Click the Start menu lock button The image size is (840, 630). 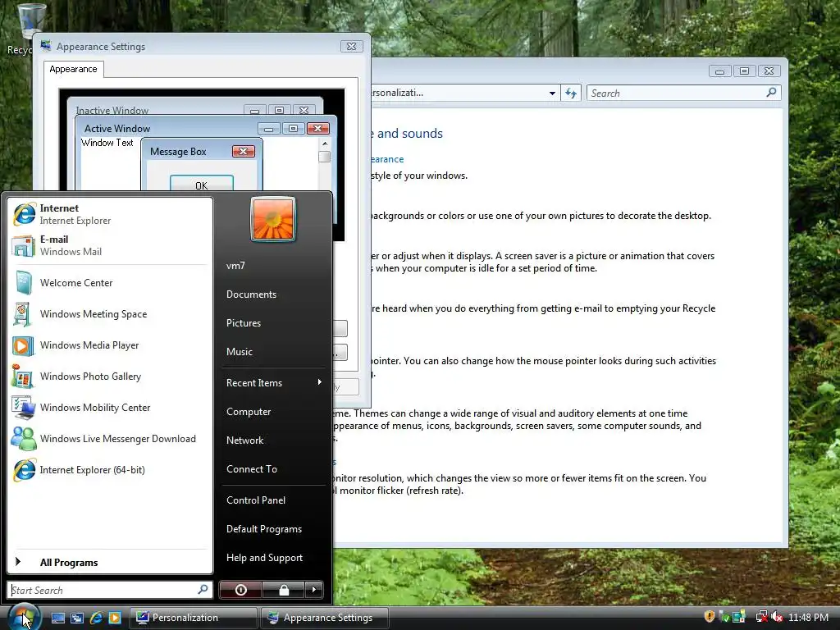(x=284, y=590)
